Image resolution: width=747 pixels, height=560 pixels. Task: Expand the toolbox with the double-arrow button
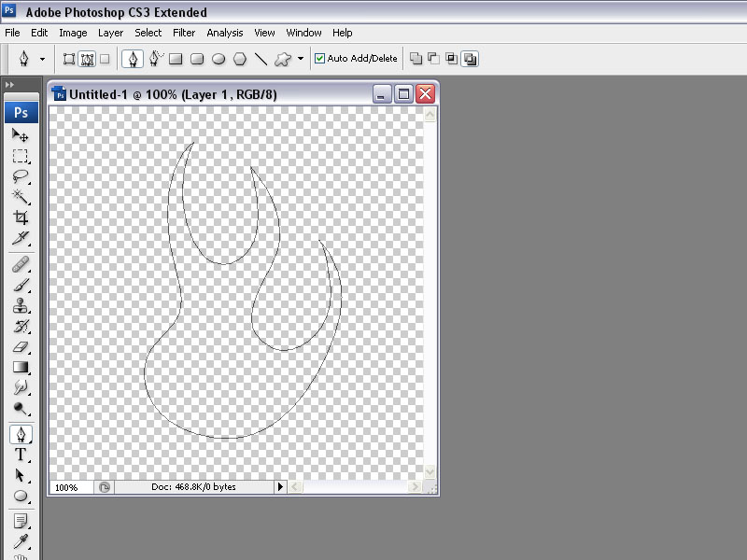10,85
